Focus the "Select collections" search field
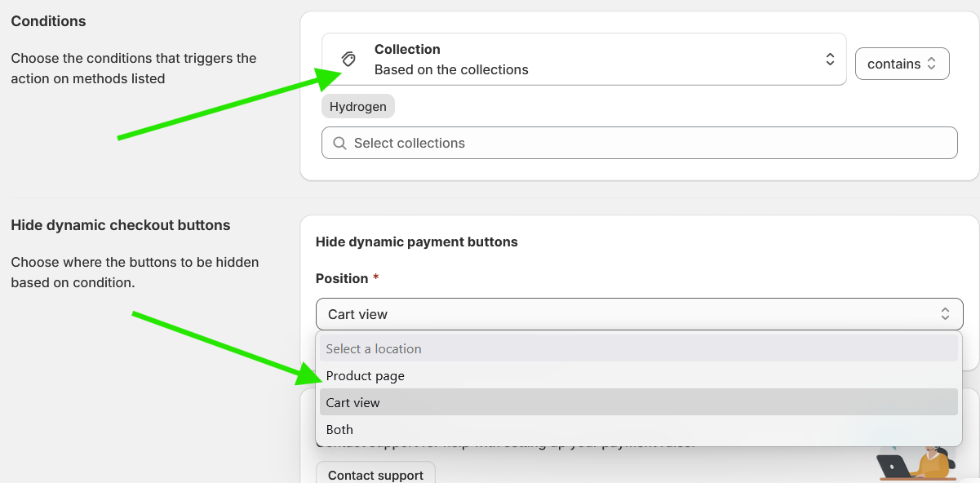This screenshot has height=483, width=980. coord(645,143)
